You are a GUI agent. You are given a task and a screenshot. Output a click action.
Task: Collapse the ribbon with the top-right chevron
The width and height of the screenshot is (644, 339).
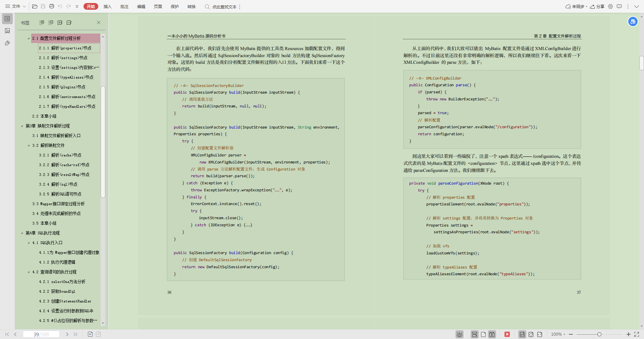tap(636, 6)
